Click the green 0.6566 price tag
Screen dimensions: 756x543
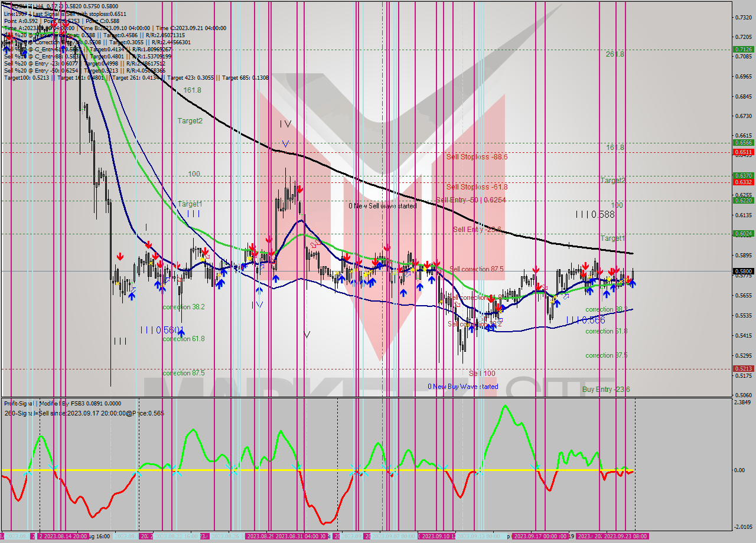743,142
